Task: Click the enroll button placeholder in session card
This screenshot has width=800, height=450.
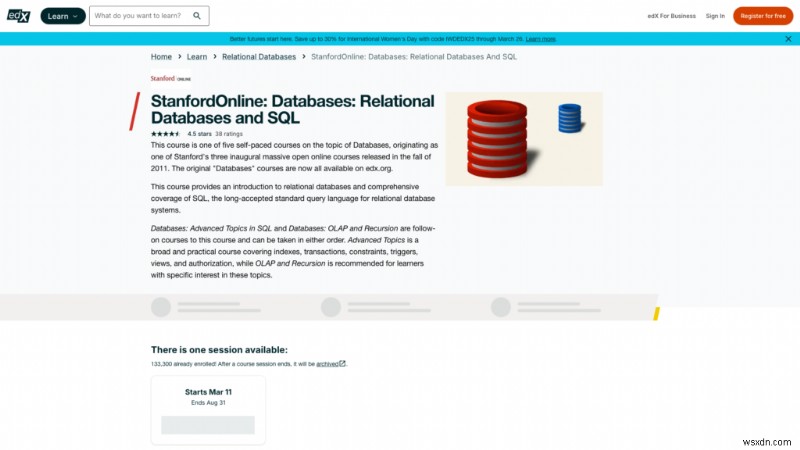Action: pyautogui.click(x=208, y=425)
